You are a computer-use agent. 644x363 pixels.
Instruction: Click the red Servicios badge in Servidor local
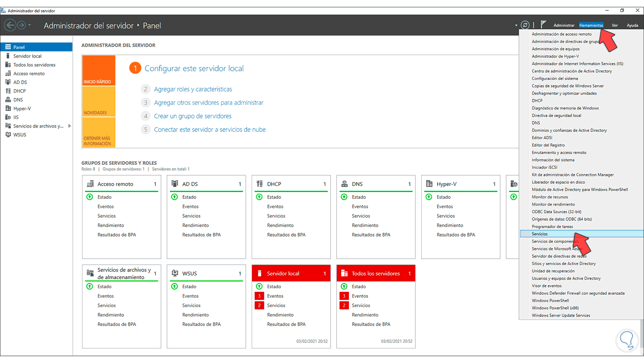[x=259, y=305]
